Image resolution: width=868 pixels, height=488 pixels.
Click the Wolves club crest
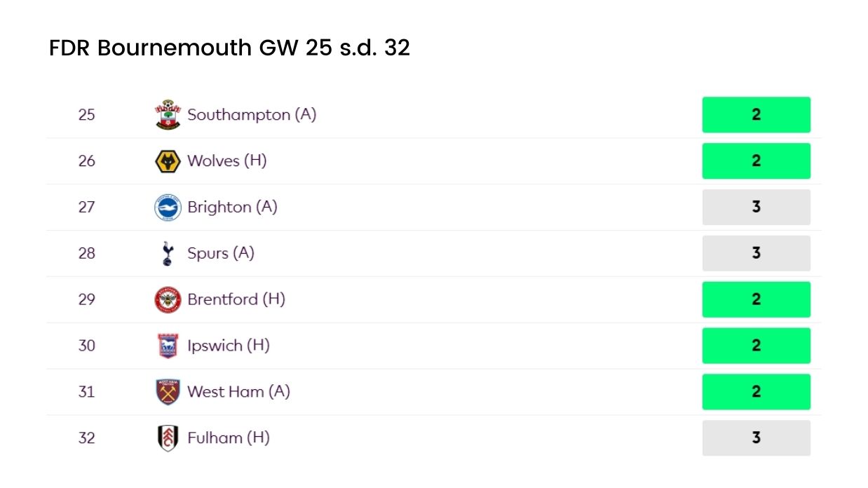pos(168,161)
